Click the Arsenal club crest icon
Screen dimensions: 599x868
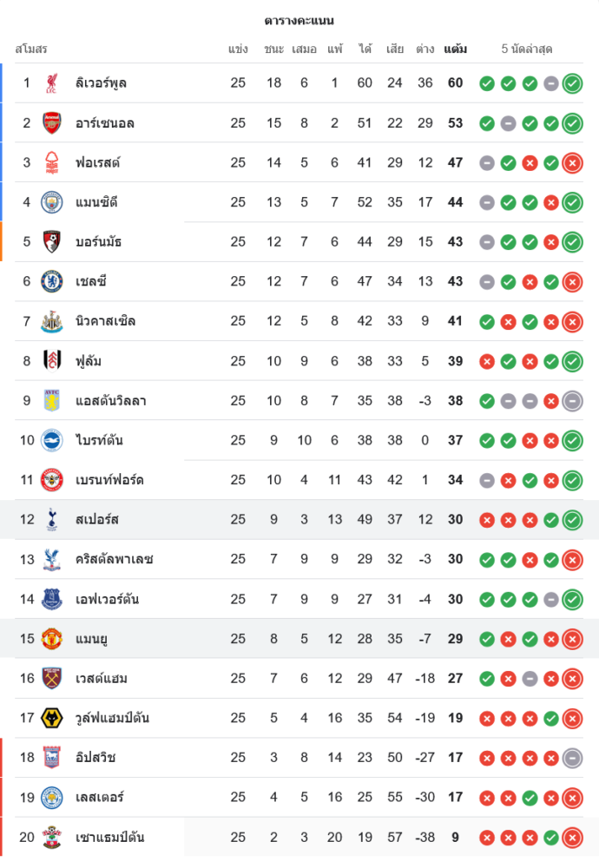point(52,123)
